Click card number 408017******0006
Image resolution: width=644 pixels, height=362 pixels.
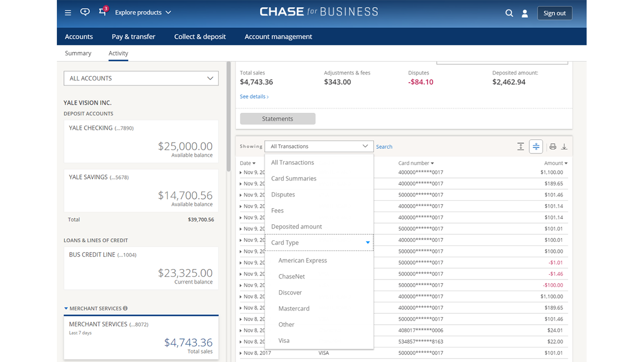tap(421, 330)
